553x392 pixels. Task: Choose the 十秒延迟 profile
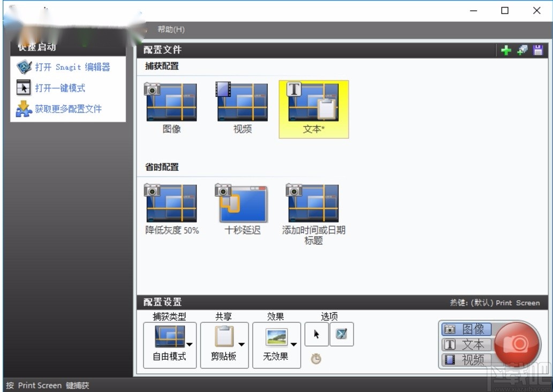coord(243,209)
